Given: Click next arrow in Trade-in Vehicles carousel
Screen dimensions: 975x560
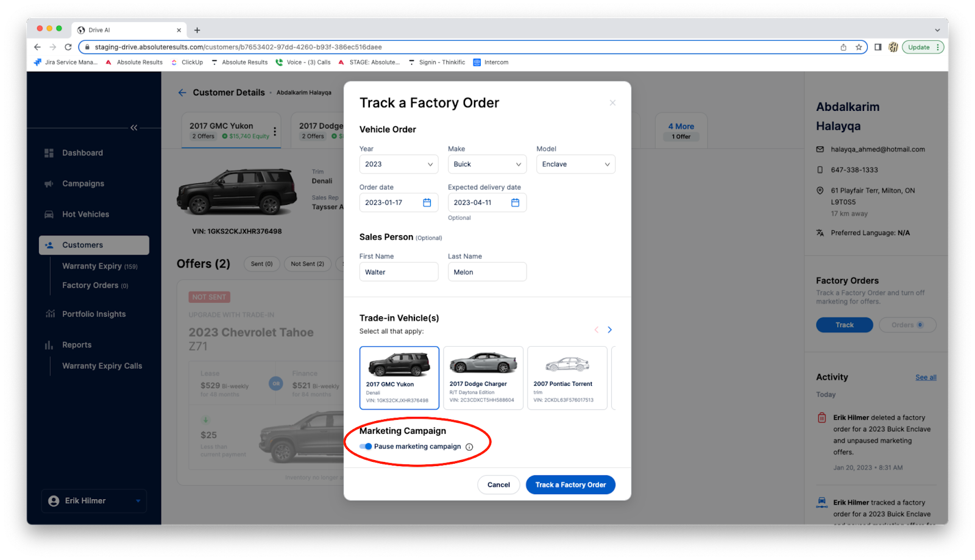Looking at the screenshot, I should tap(609, 330).
